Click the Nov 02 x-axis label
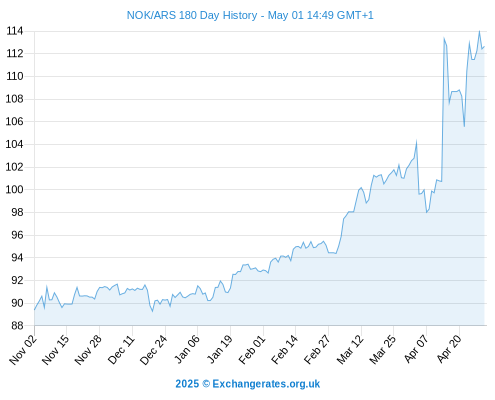 click(x=23, y=349)
